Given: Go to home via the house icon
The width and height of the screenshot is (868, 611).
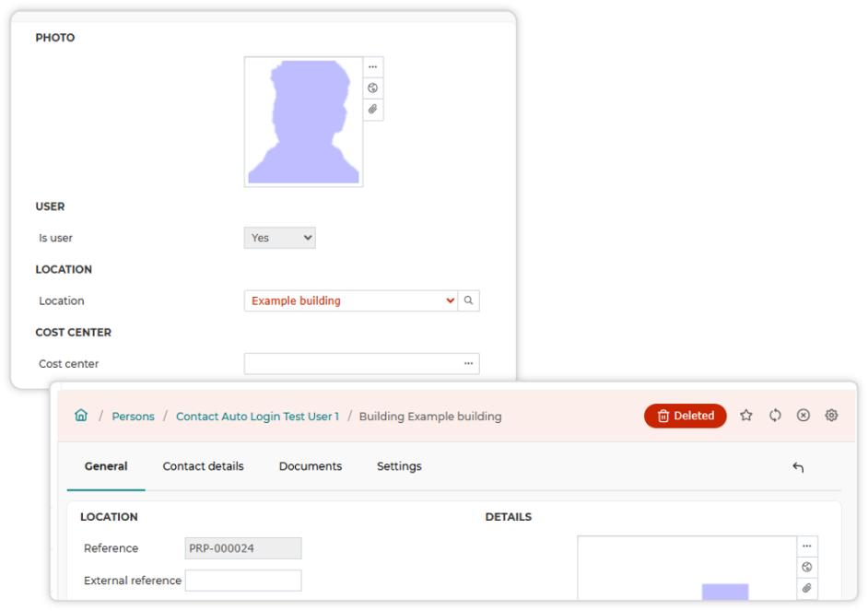Looking at the screenshot, I should (81, 416).
